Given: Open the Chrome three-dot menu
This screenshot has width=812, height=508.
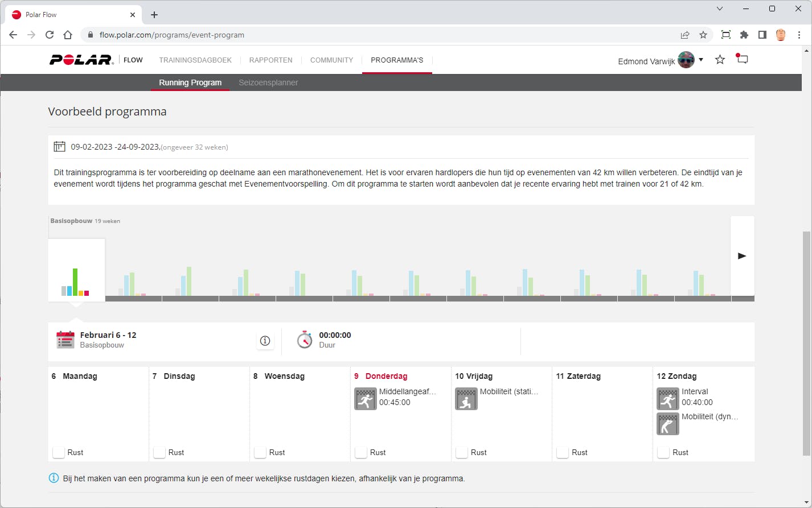Looking at the screenshot, I should 799,35.
